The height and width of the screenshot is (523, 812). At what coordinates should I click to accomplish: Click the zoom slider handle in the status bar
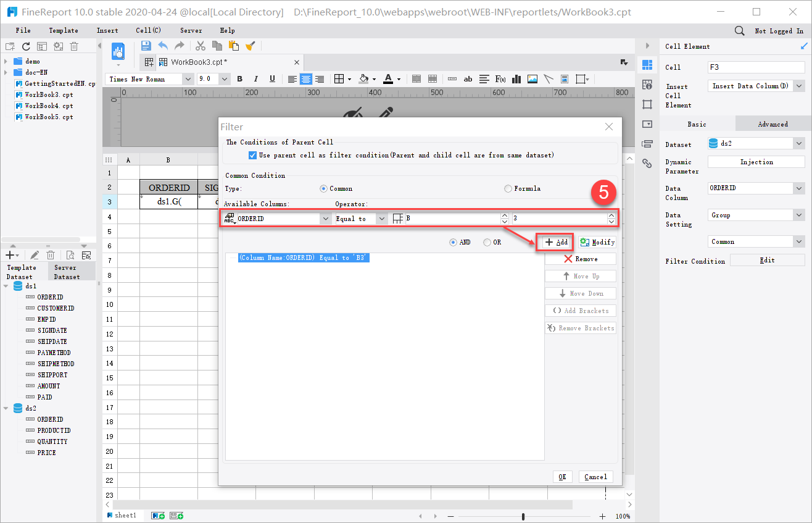523,516
